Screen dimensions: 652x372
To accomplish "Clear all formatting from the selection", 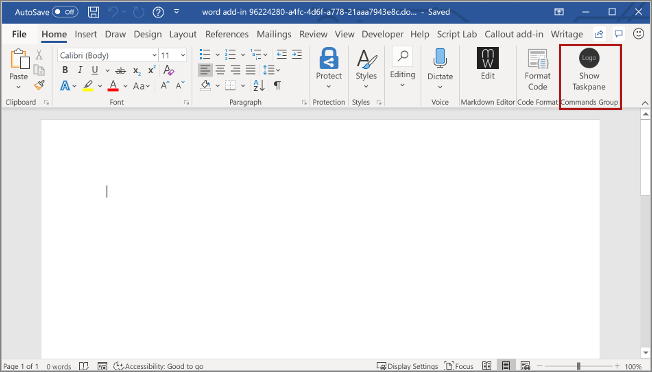I will [168, 70].
